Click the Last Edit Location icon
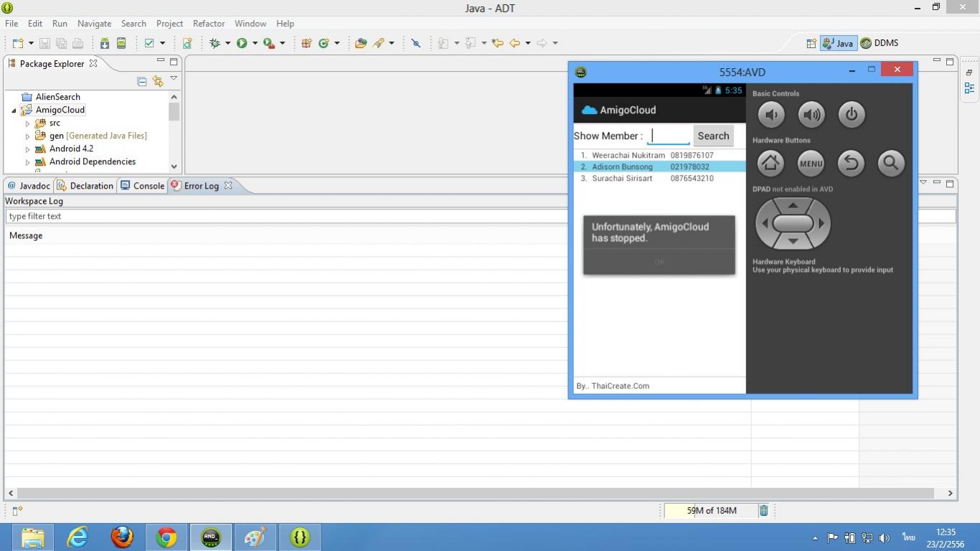Screen dimensions: 980x551 coord(497,43)
